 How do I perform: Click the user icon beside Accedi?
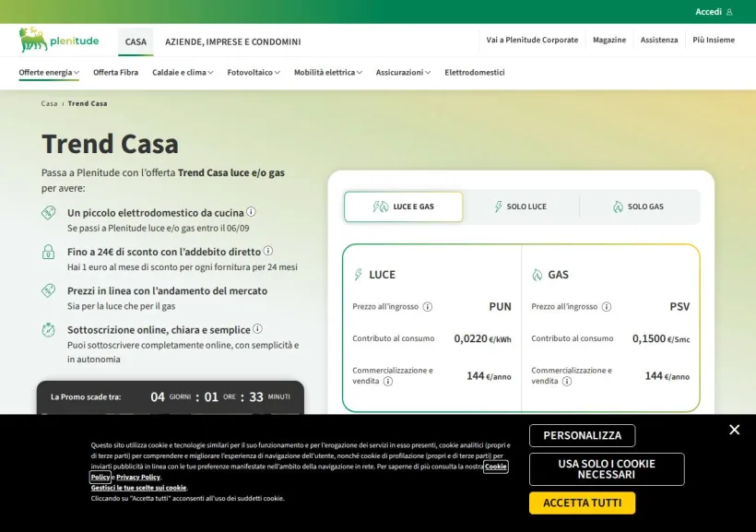pyautogui.click(x=729, y=12)
